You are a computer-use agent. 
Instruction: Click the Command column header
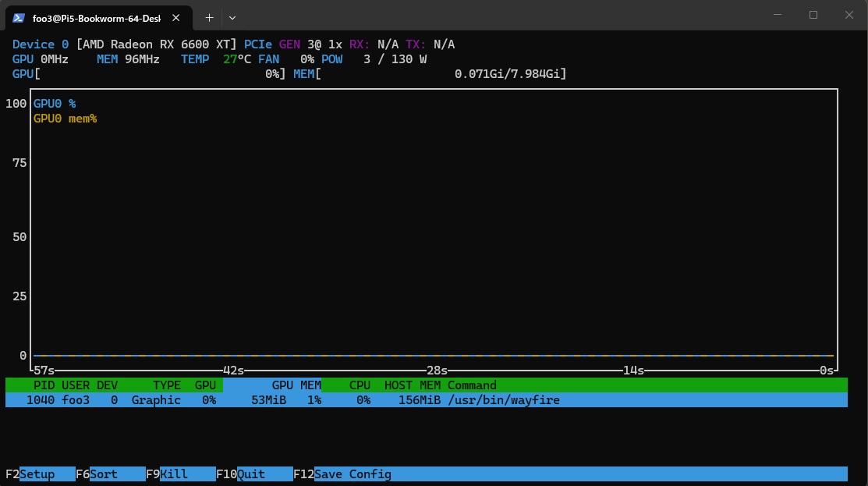[472, 385]
